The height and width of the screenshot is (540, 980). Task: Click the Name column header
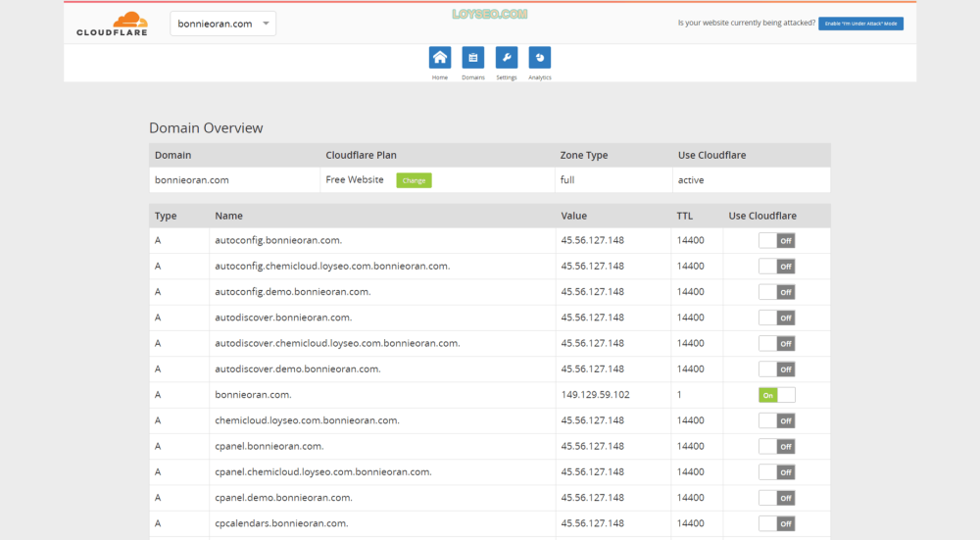click(228, 216)
